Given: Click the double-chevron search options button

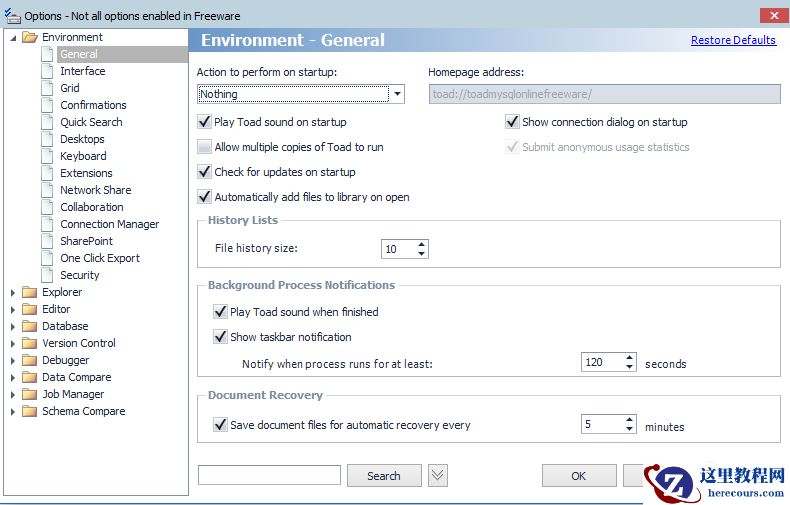Looking at the screenshot, I should [x=438, y=475].
